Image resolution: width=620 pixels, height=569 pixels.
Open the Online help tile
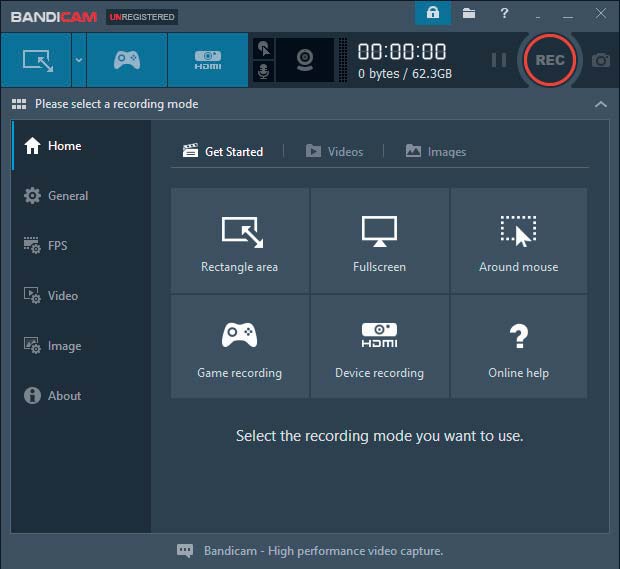tap(519, 346)
